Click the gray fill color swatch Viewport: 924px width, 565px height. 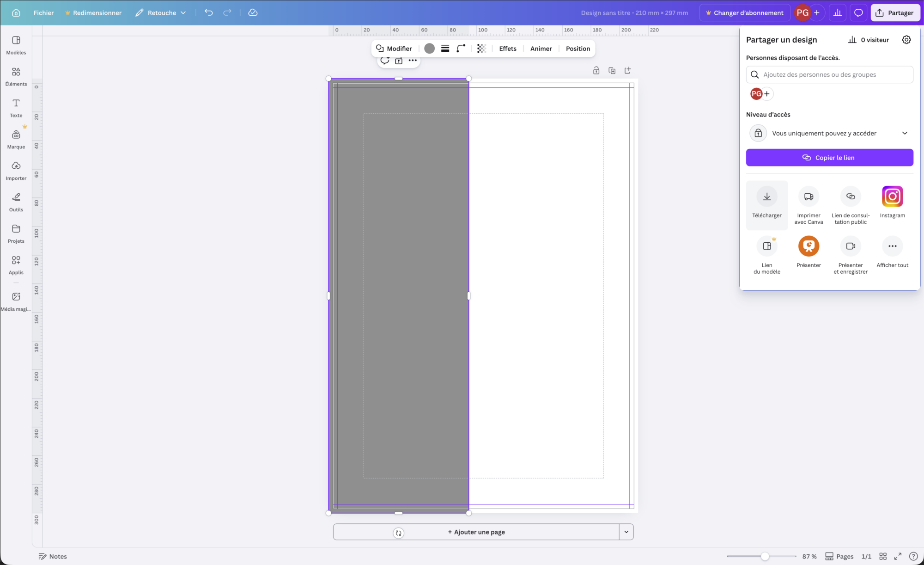pos(429,49)
